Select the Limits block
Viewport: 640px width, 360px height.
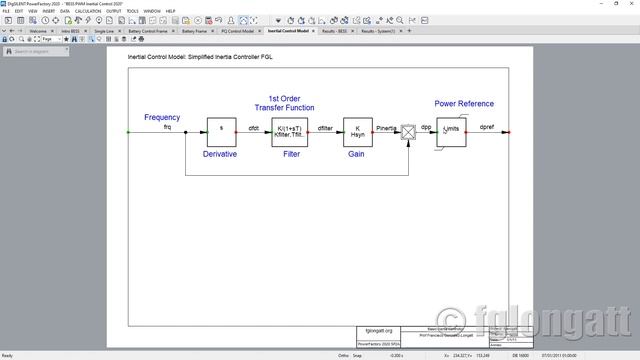point(451,132)
